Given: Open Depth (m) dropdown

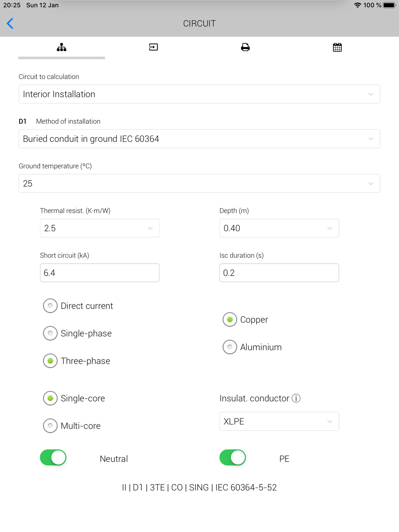Looking at the screenshot, I should 279,228.
